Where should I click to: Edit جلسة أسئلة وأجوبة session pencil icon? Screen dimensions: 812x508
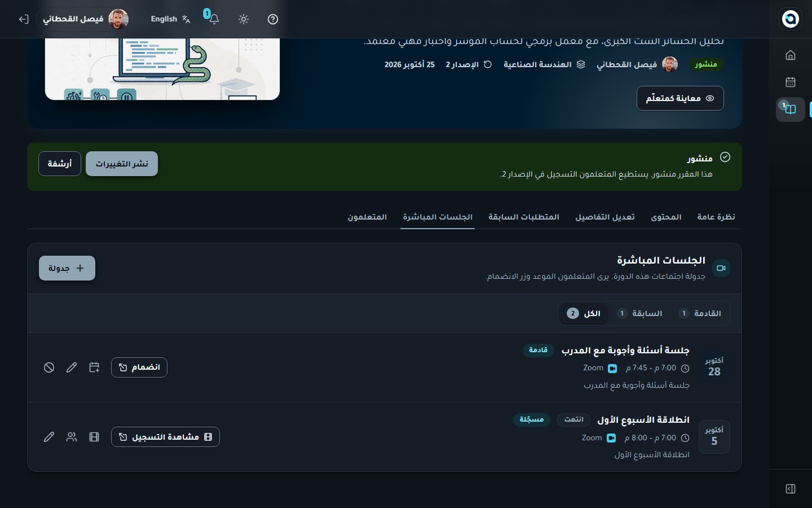[72, 367]
